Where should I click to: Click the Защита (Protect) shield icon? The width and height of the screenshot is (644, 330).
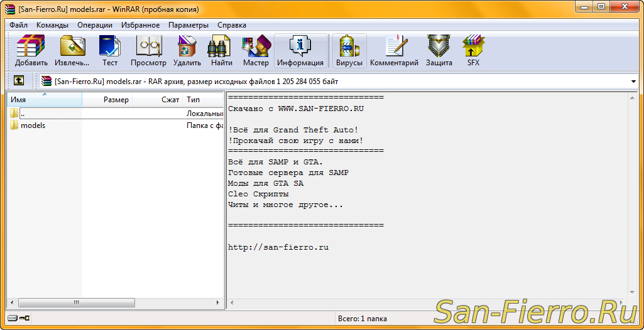(439, 50)
